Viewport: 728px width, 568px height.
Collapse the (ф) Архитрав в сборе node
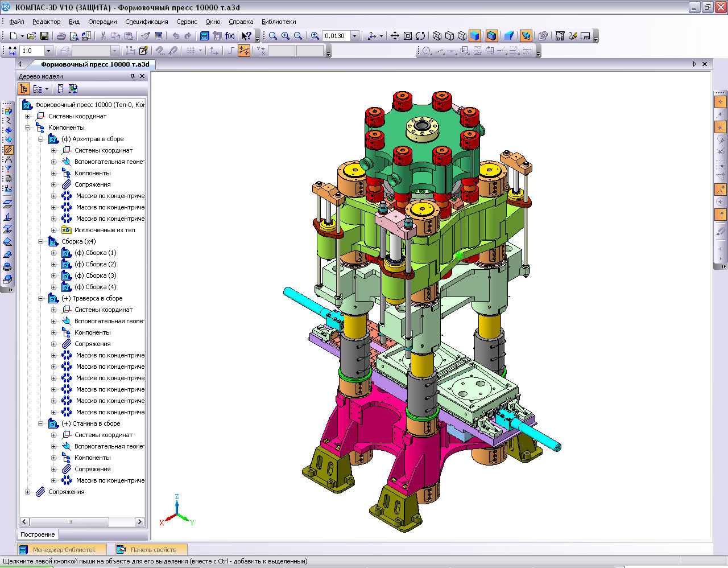(40, 139)
